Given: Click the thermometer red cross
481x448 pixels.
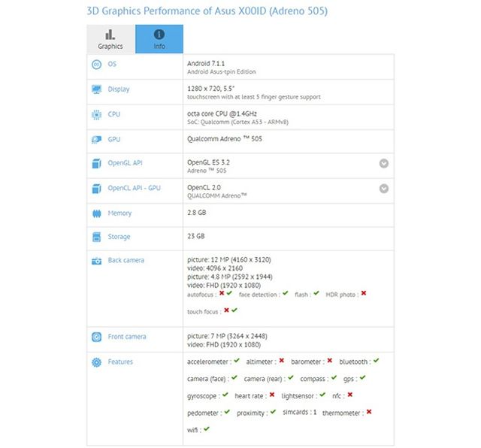Looking at the screenshot, I should coord(369,412).
